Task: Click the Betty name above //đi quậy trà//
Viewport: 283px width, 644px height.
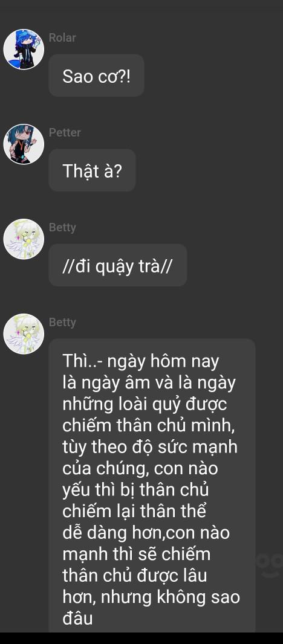Action: click(x=62, y=228)
